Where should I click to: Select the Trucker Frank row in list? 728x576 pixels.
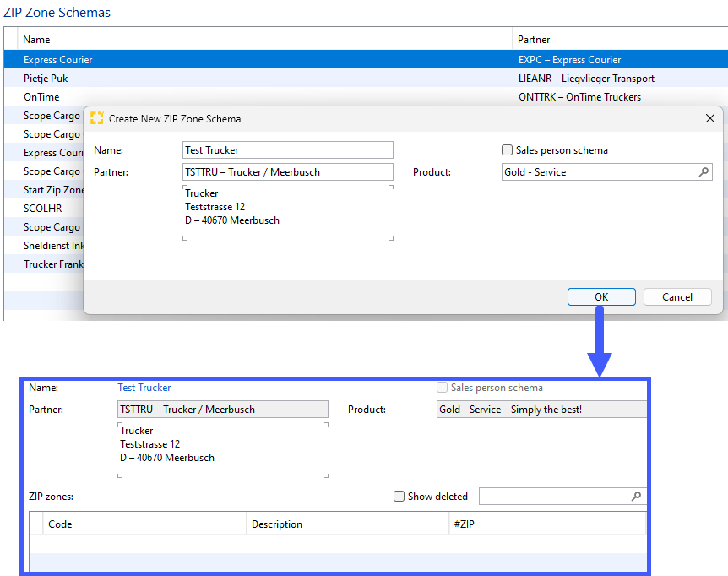pyautogui.click(x=44, y=264)
